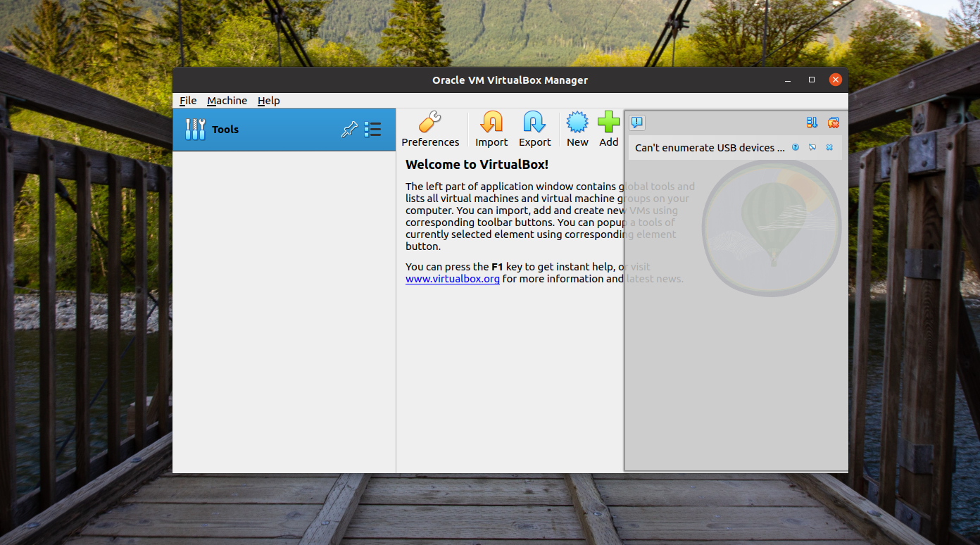
Task: Toggle notification ordering icon
Action: 812,123
